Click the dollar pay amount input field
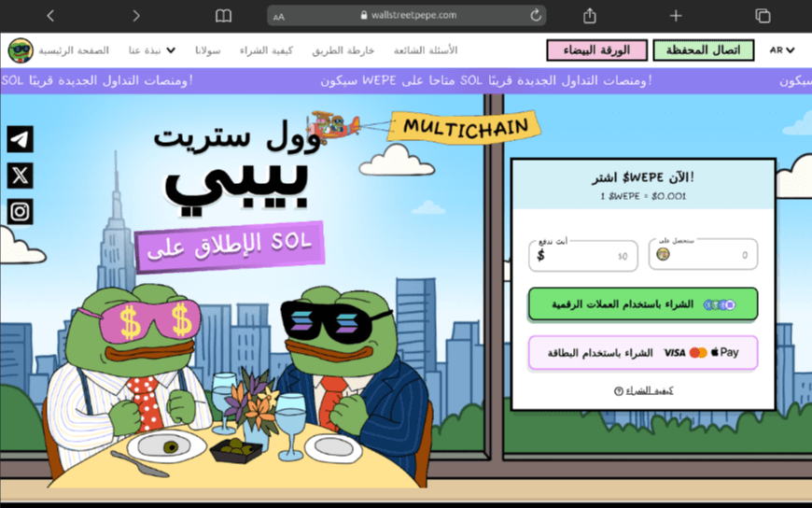This screenshot has height=508, width=812. 583,255
